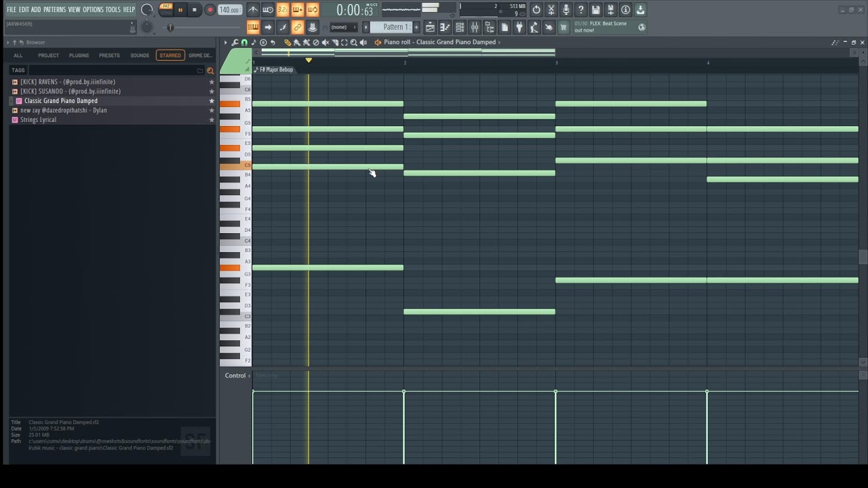Click the download updates icon

coord(641,9)
